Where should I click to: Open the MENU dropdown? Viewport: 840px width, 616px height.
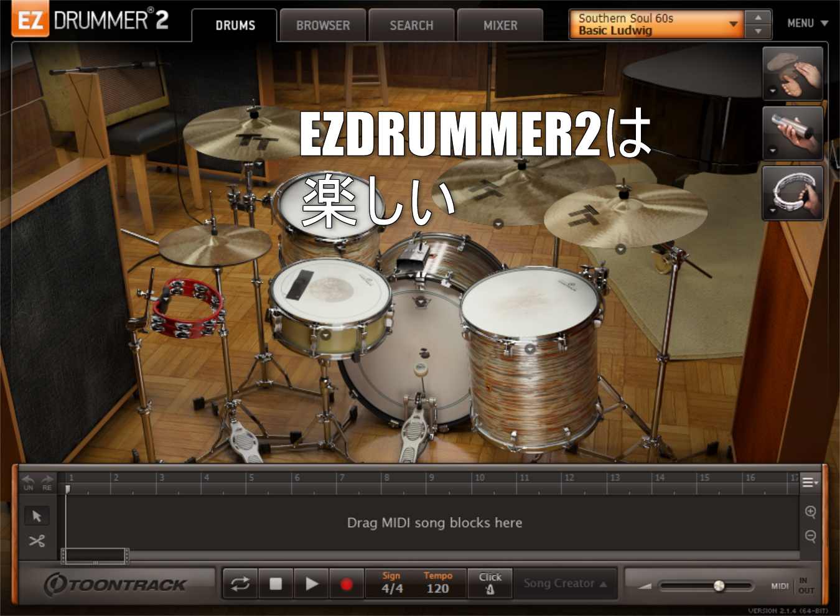[x=807, y=24]
